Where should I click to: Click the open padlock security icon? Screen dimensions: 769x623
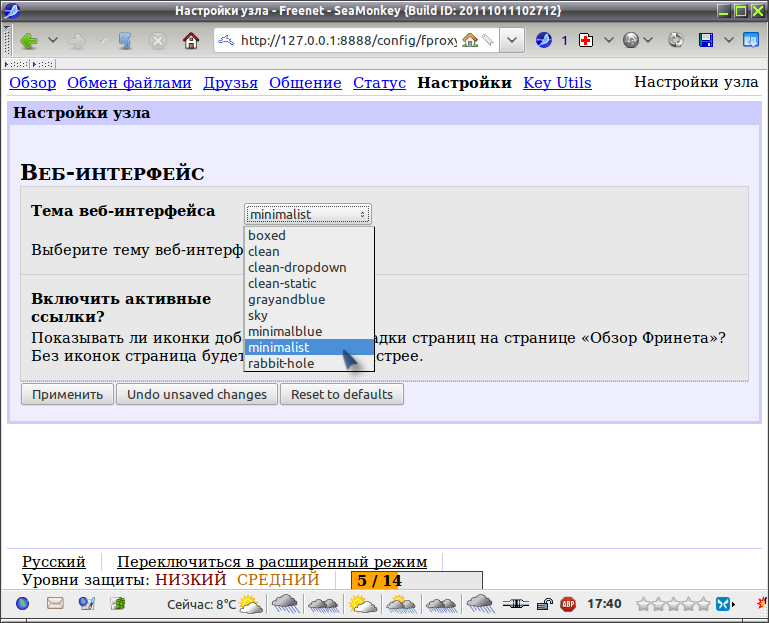coord(544,604)
